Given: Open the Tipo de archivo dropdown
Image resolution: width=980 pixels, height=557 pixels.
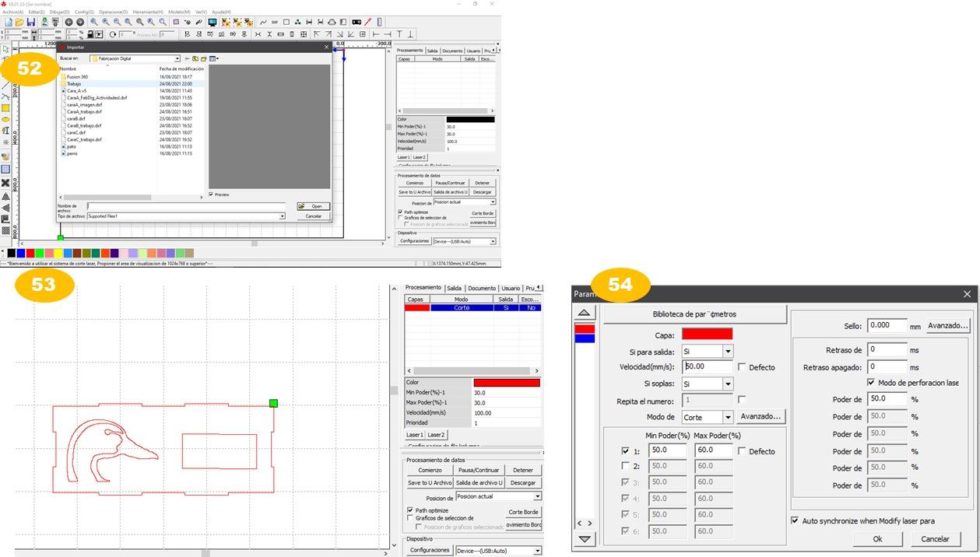Looking at the screenshot, I should (282, 216).
